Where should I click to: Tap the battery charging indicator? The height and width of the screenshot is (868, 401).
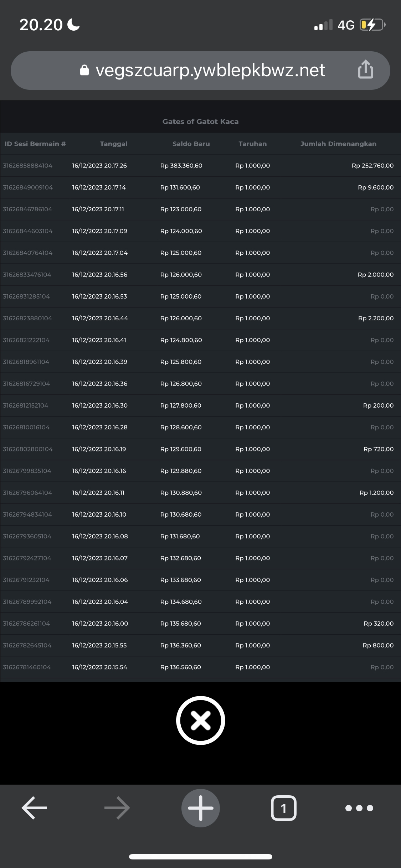tap(372, 25)
